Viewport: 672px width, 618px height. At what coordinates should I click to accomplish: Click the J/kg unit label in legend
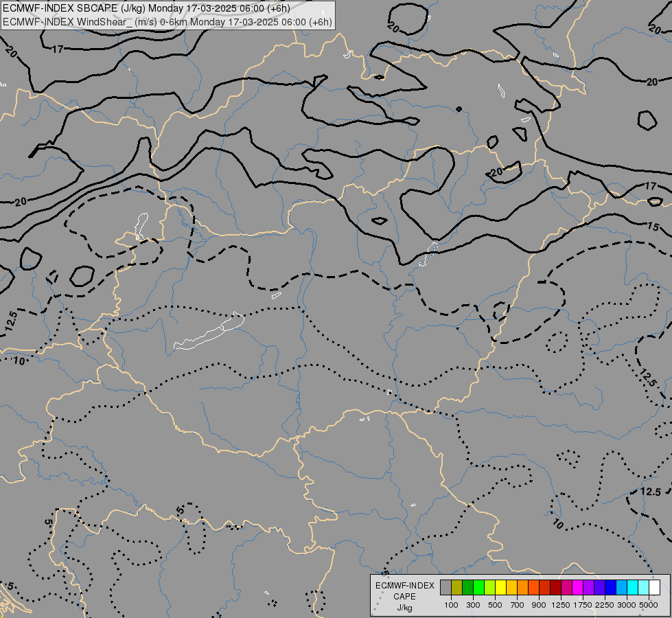click(x=404, y=608)
